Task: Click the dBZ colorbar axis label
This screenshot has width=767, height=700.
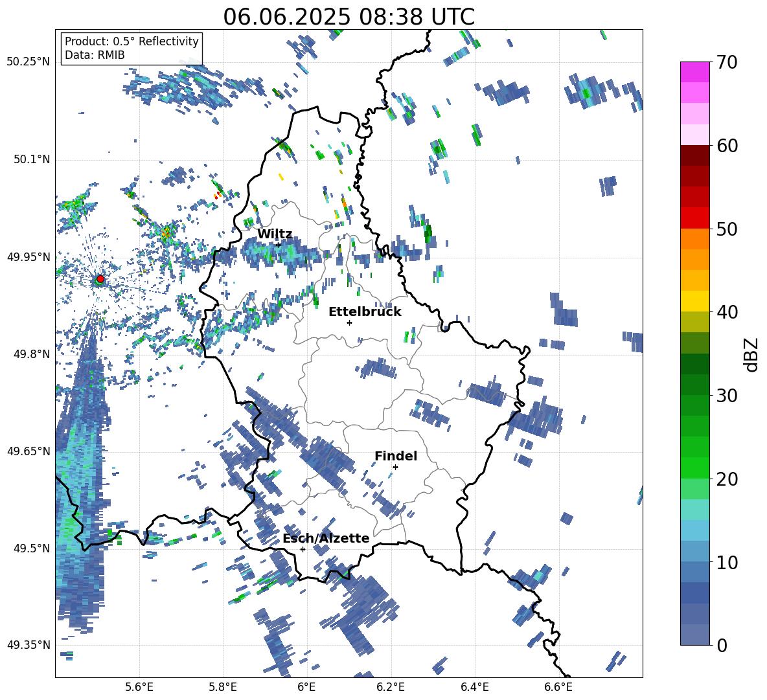Action: tap(752, 354)
